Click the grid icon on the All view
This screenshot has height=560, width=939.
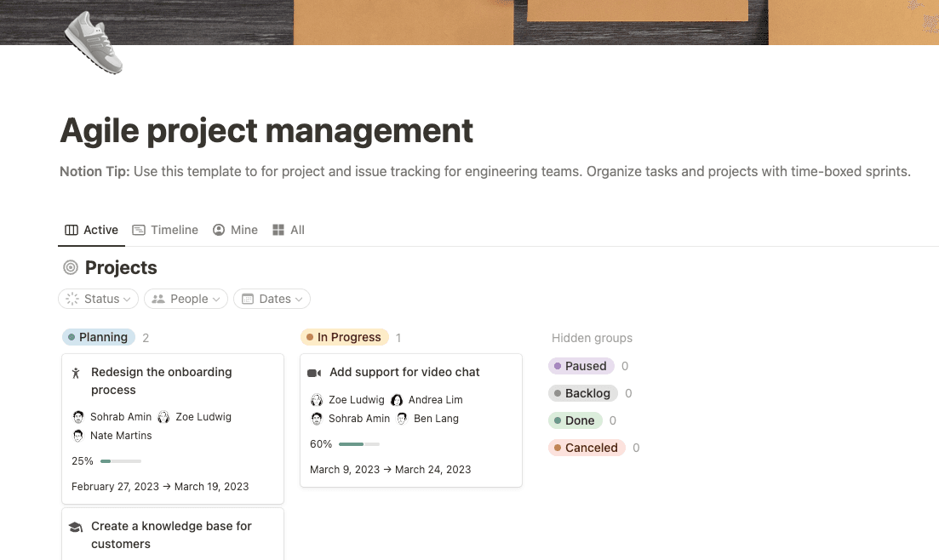277,230
